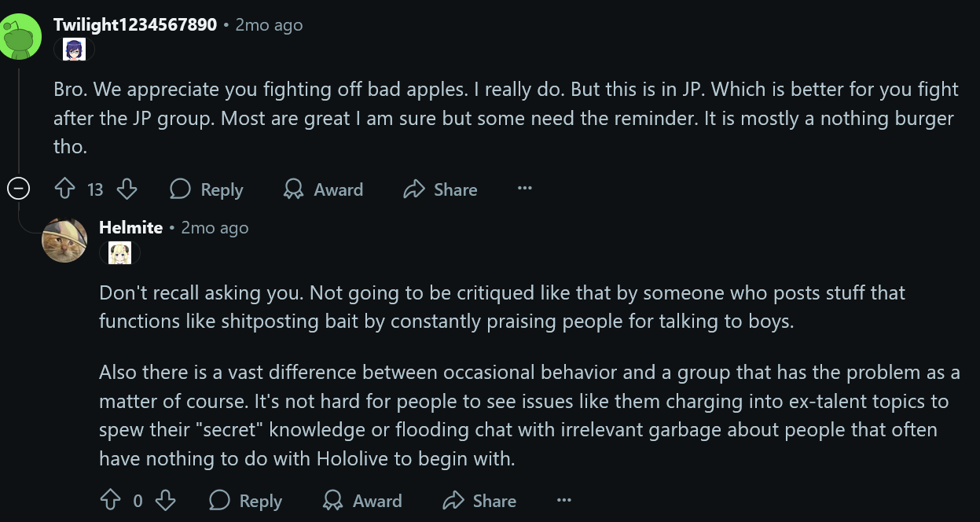Share Helmite's reply

[x=479, y=501]
